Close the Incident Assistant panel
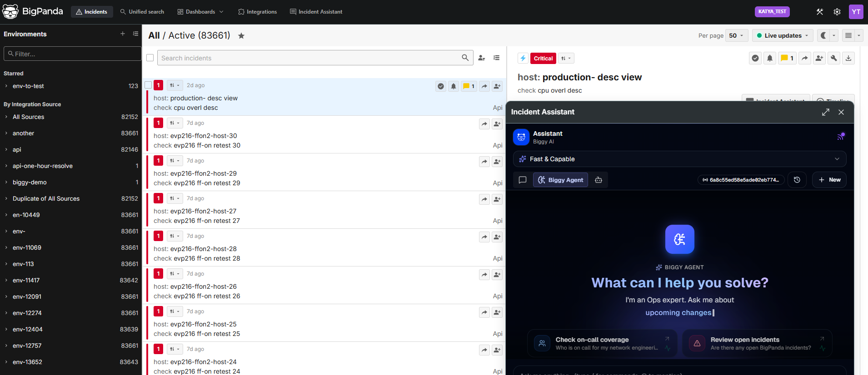This screenshot has width=868, height=375. (841, 112)
